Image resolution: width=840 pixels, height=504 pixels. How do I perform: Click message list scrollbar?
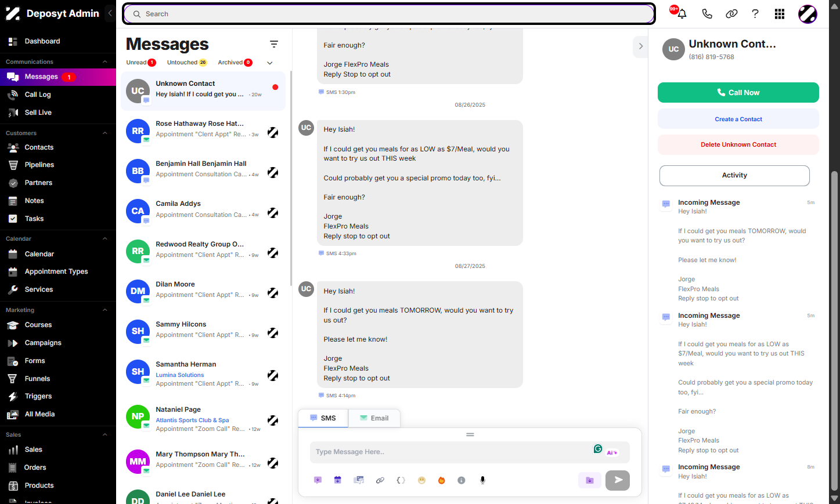(291, 178)
